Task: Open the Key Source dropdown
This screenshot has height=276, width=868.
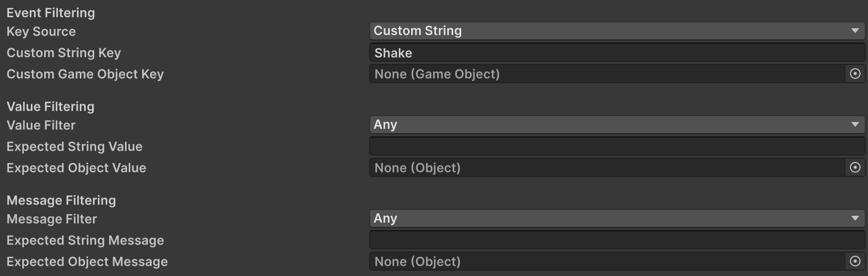Action: tap(617, 31)
